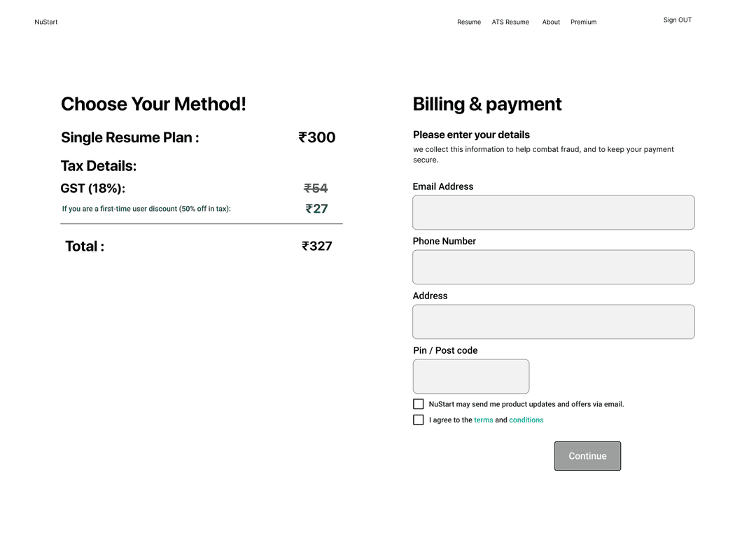756x538 pixels.
Task: Click the Pin / Post code field
Action: tap(471, 376)
